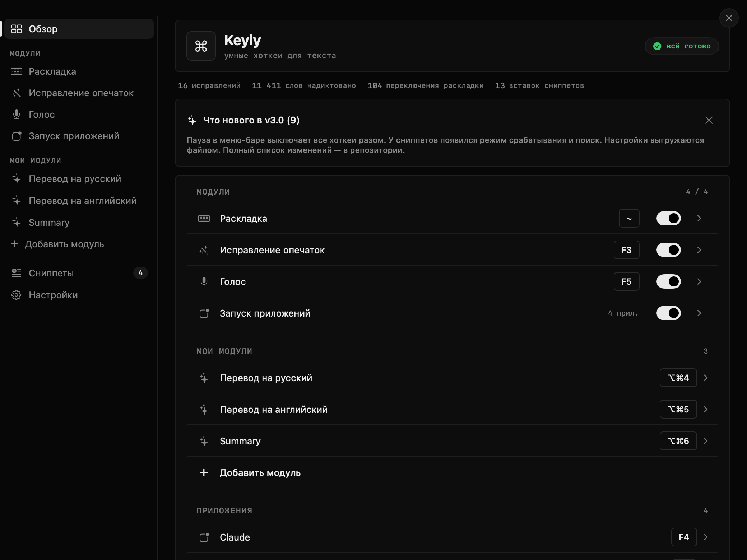Close the window with the top-right X
This screenshot has width=747, height=560.
point(729,18)
